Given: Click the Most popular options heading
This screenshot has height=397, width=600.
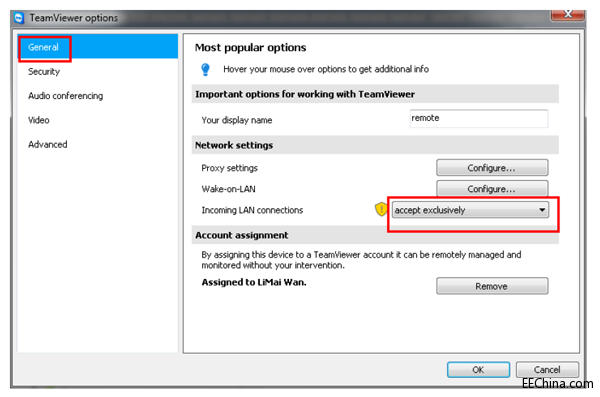Looking at the screenshot, I should tap(250, 47).
